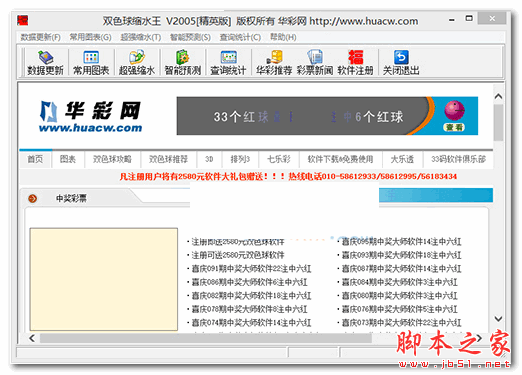Open link 喜庆093期中奖大师软件18注中六红
This screenshot has height=375, width=522.
coord(401,255)
